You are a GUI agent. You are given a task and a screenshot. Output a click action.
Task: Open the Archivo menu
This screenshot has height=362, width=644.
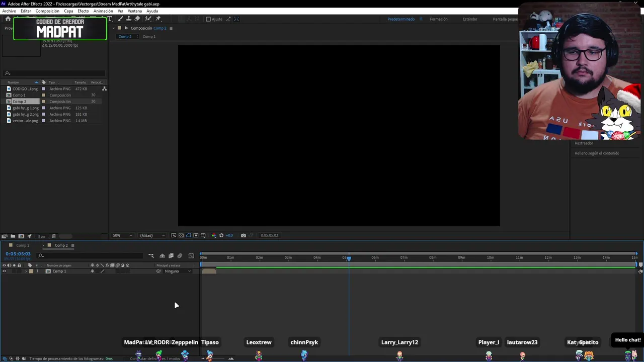[9, 11]
